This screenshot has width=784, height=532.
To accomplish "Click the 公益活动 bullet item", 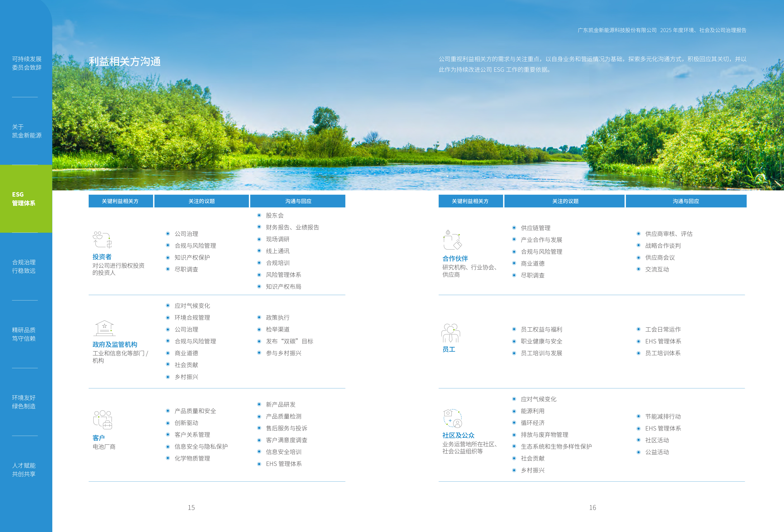I will pos(657,452).
